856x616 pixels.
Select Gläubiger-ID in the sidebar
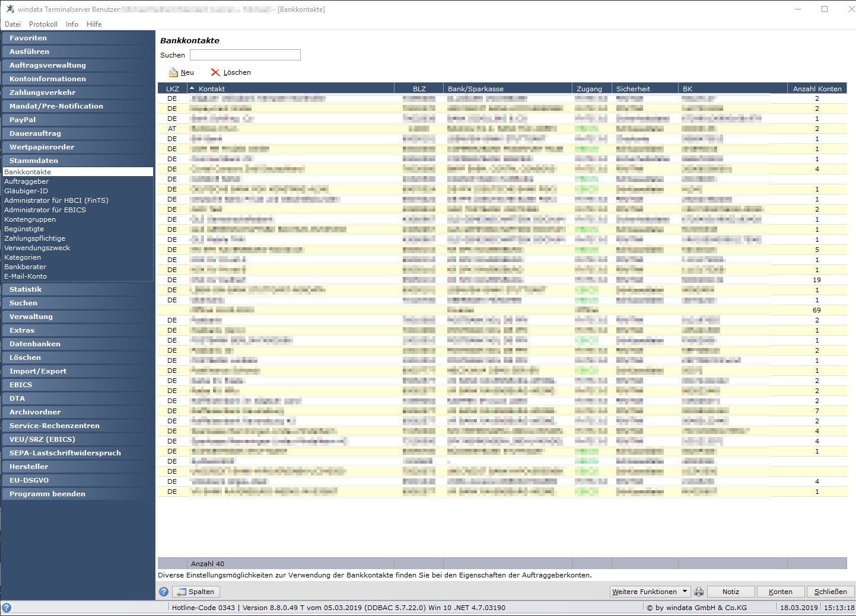tap(26, 191)
